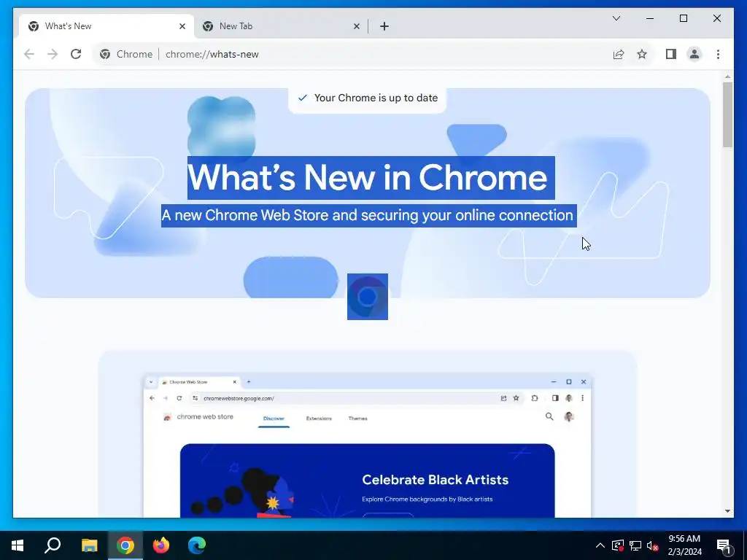Click the page scrollbar up arrow
This screenshot has height=560, width=747.
pyautogui.click(x=727, y=77)
